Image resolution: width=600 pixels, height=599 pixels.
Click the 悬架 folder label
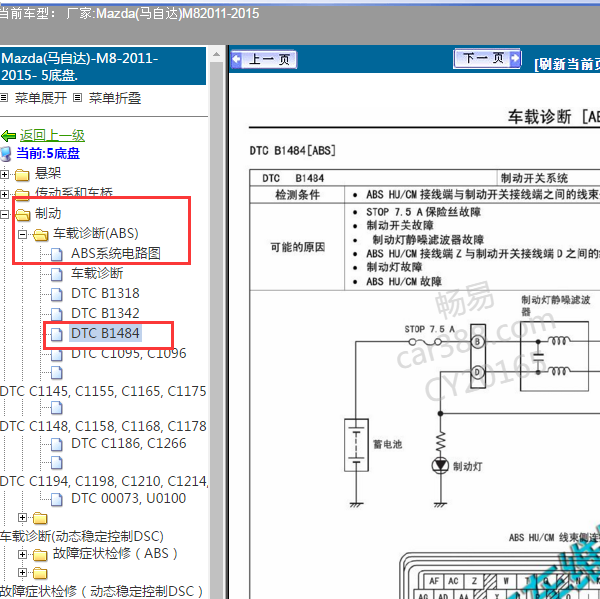[x=48, y=173]
